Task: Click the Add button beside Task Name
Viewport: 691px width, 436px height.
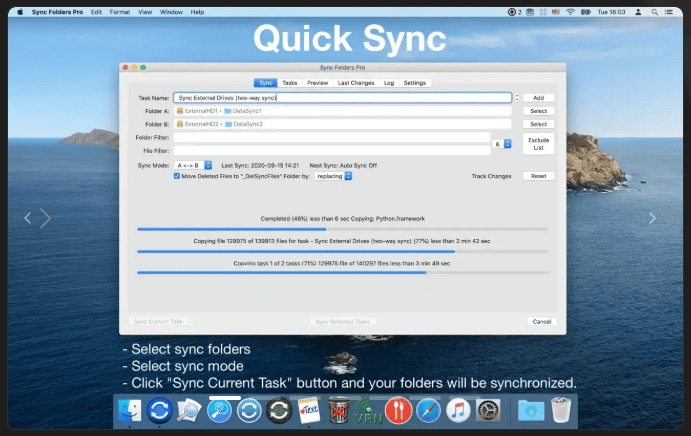Action: (539, 98)
